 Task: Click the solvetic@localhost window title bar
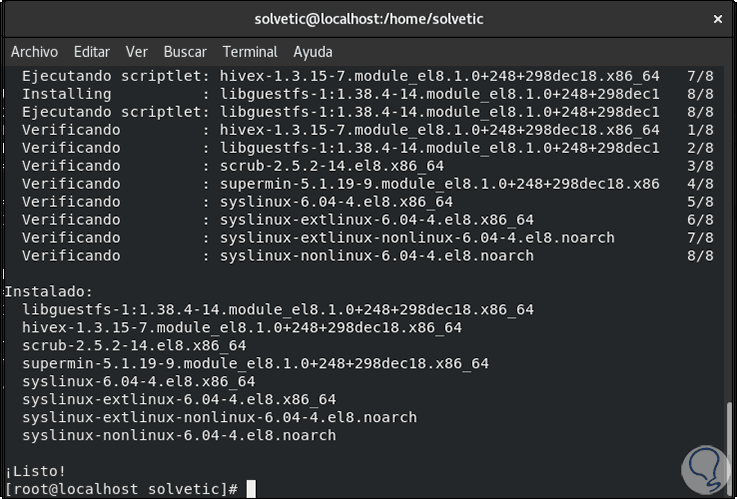point(366,19)
